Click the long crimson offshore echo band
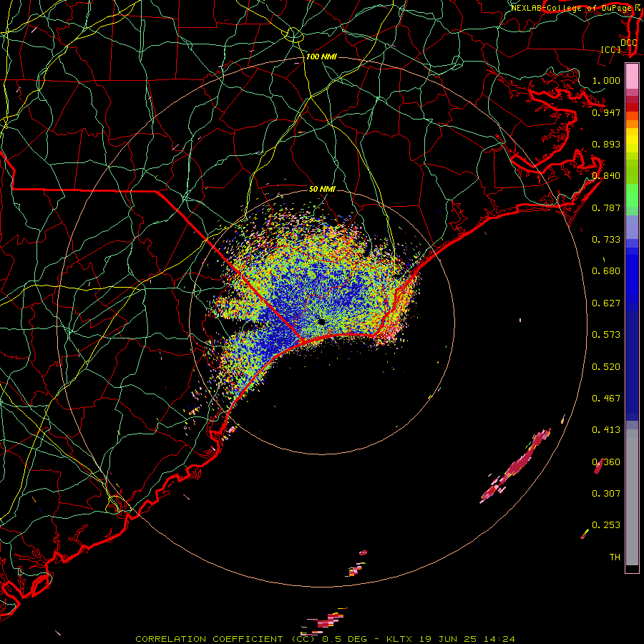644x644 pixels. [x=516, y=466]
